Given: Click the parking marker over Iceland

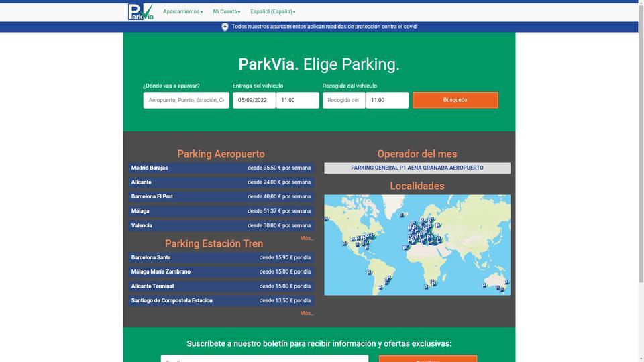Looking at the screenshot, I should pos(402,215).
